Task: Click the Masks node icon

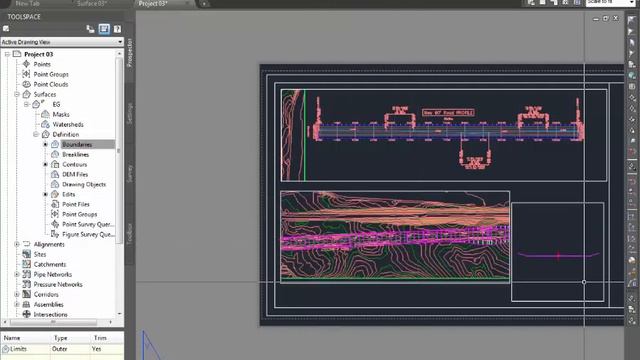Action: pyautogui.click(x=46, y=114)
